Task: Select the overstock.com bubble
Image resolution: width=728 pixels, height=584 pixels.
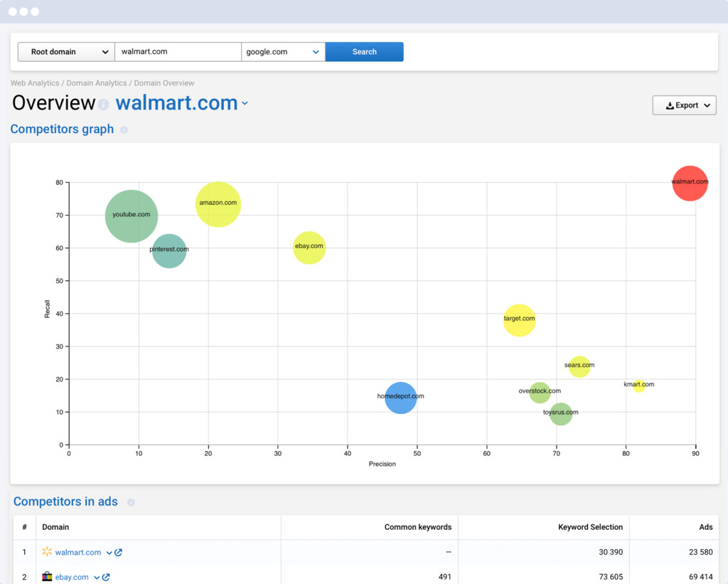Action: (x=540, y=393)
